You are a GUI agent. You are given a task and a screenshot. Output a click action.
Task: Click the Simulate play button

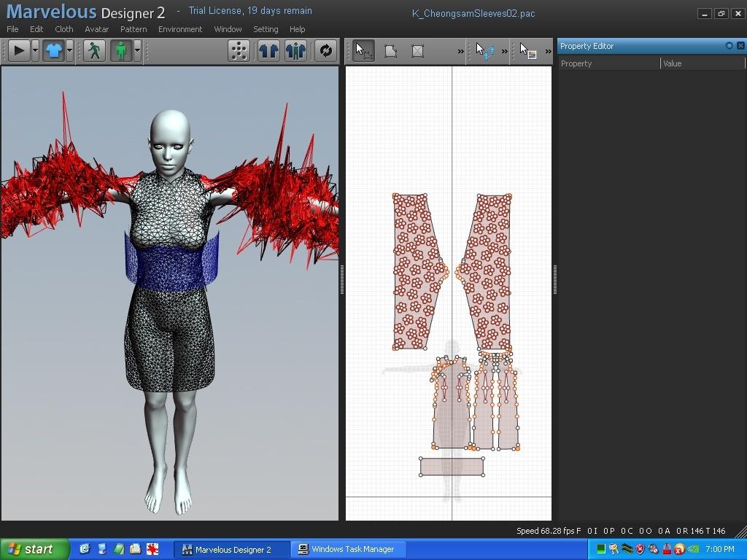pyautogui.click(x=18, y=51)
